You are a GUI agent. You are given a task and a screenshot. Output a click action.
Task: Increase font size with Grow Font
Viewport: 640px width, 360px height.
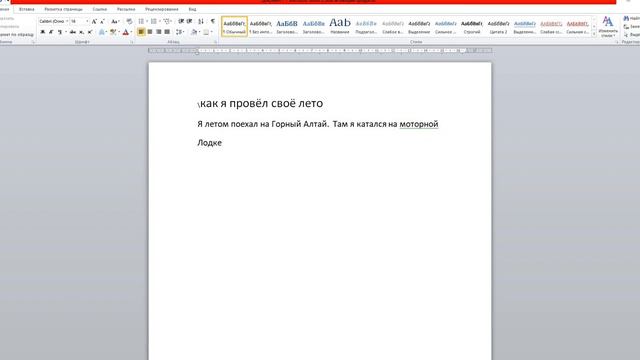tap(94, 21)
